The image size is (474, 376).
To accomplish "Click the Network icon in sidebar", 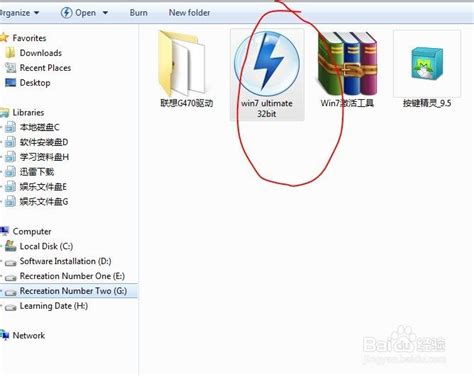I will coord(5,335).
